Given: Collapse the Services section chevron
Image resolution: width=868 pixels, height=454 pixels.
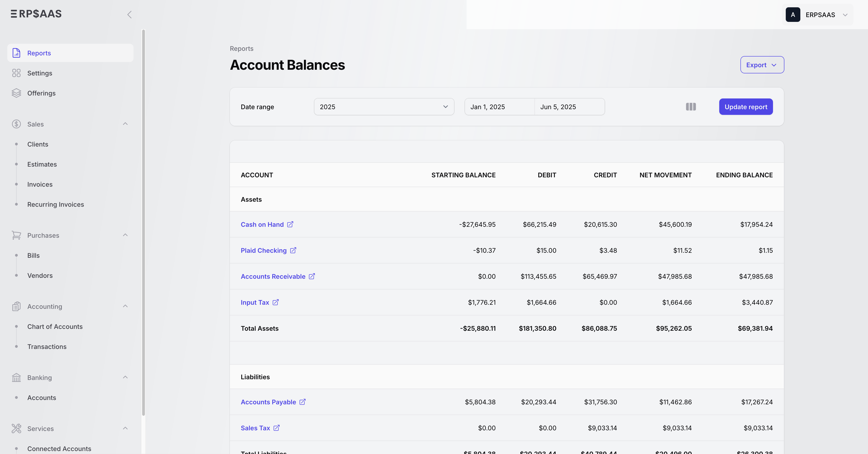Looking at the screenshot, I should click(125, 428).
